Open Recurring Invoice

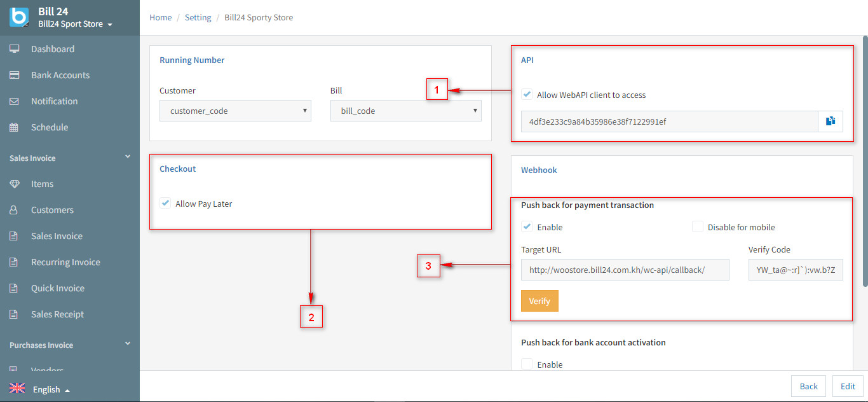tap(65, 261)
